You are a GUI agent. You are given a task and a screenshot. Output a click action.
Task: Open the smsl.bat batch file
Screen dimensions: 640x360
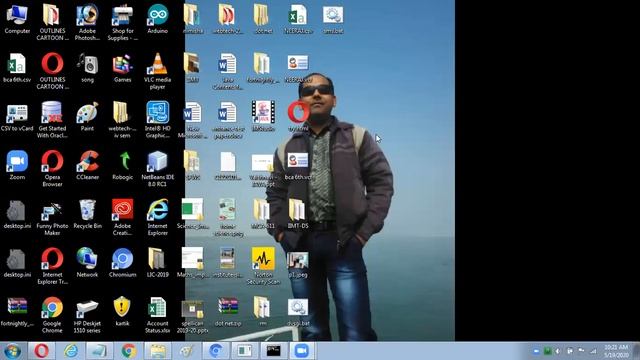333,19
